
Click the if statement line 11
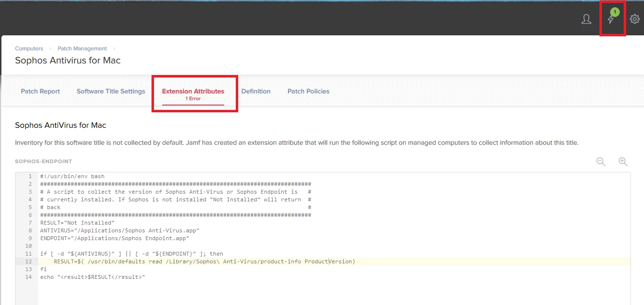pyautogui.click(x=132, y=254)
